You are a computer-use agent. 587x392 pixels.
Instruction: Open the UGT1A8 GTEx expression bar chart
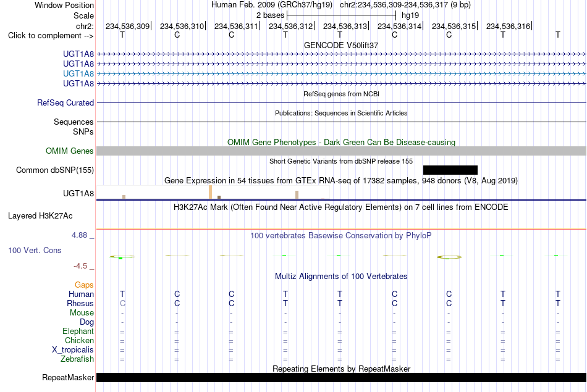[213, 192]
